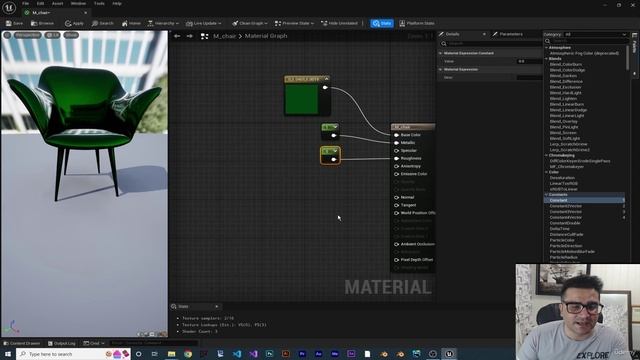Image resolution: width=640 pixels, height=360 pixels.
Task: Open the Window menu
Action: coord(78,3)
